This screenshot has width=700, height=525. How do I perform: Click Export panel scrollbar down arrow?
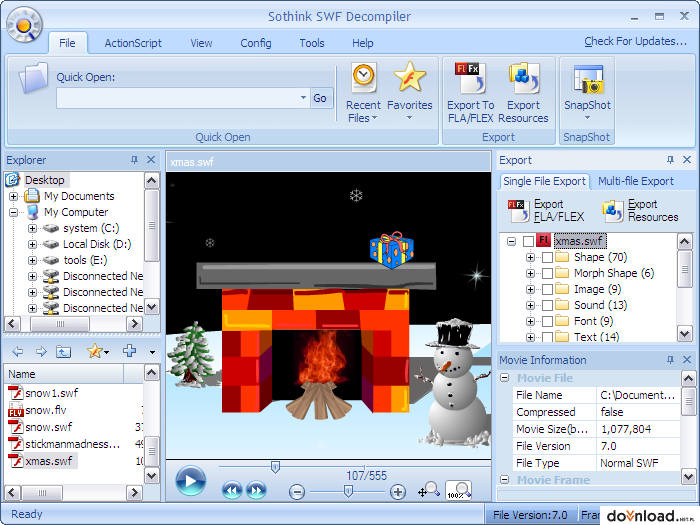click(x=685, y=333)
